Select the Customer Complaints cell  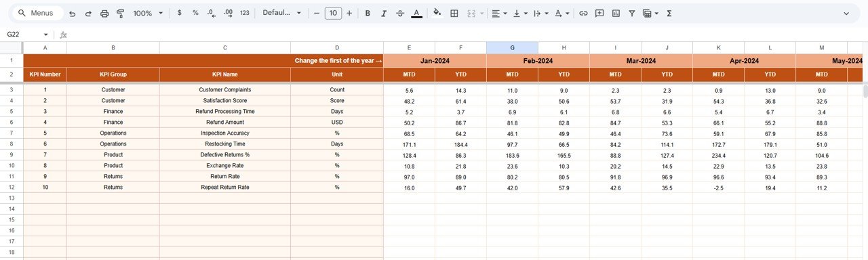[225, 89]
